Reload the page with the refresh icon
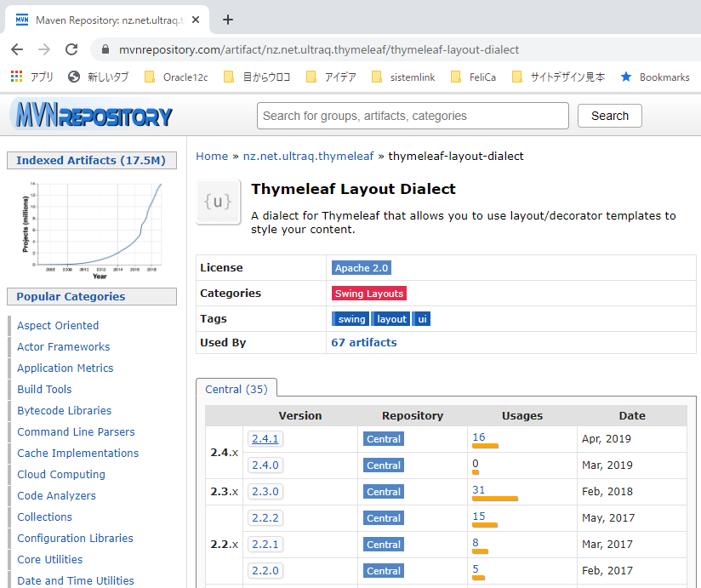The image size is (701, 588). point(71,49)
